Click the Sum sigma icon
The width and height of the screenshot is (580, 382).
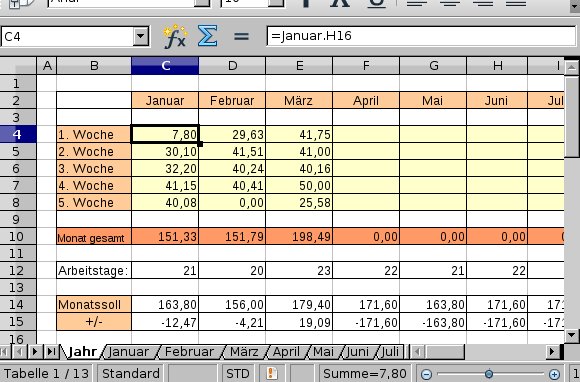pos(207,36)
